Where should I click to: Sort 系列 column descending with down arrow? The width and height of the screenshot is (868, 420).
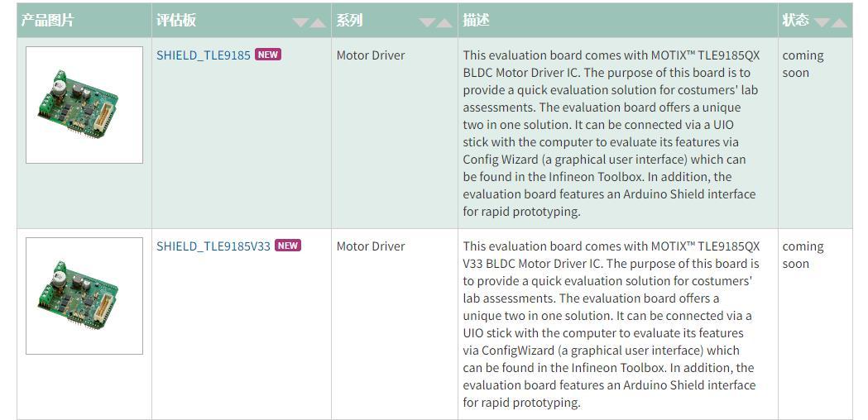[x=427, y=22]
